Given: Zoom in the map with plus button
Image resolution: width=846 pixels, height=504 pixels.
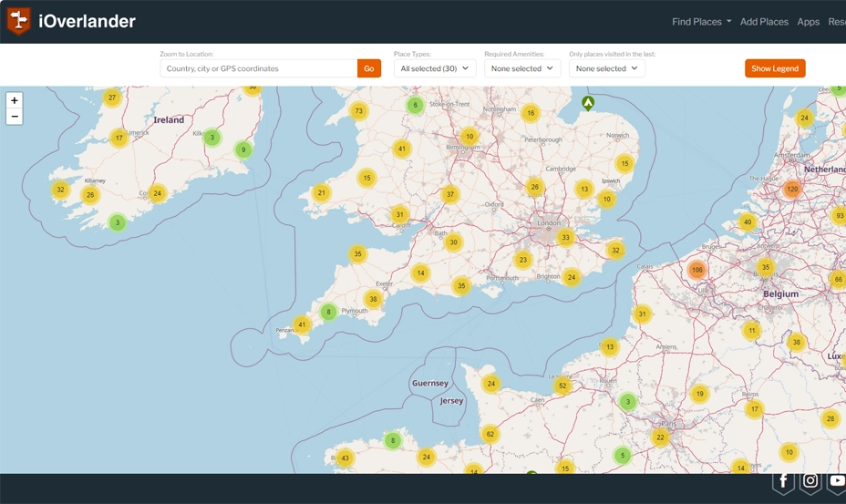Looking at the screenshot, I should tap(14, 100).
